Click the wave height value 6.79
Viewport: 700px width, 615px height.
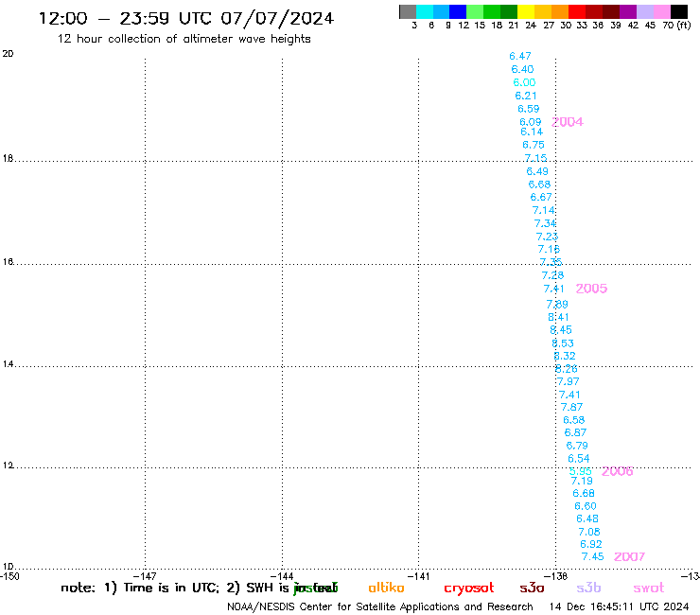pos(577,446)
